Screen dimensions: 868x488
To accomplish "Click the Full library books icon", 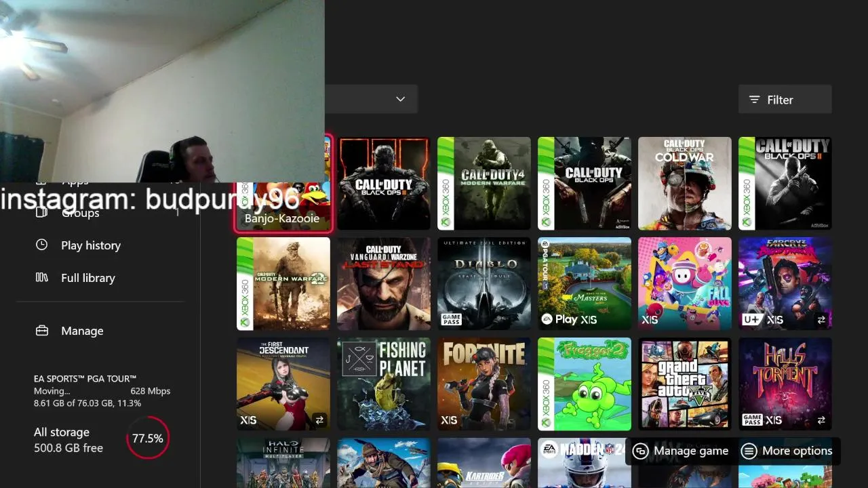I will pyautogui.click(x=42, y=277).
